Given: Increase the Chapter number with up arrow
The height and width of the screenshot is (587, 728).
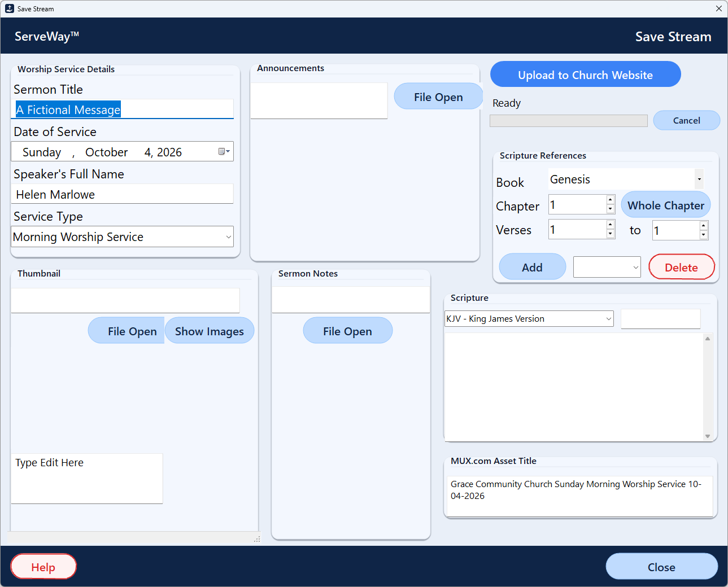Looking at the screenshot, I should pyautogui.click(x=611, y=200).
